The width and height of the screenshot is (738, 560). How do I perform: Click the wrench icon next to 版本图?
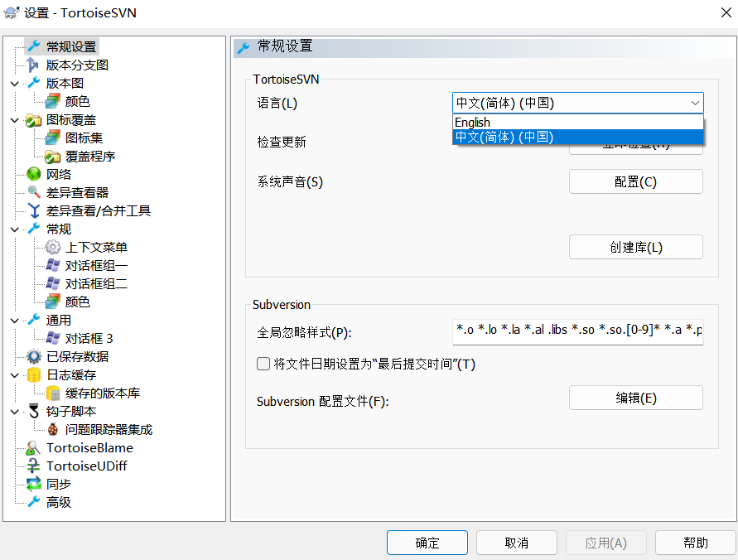pyautogui.click(x=34, y=83)
